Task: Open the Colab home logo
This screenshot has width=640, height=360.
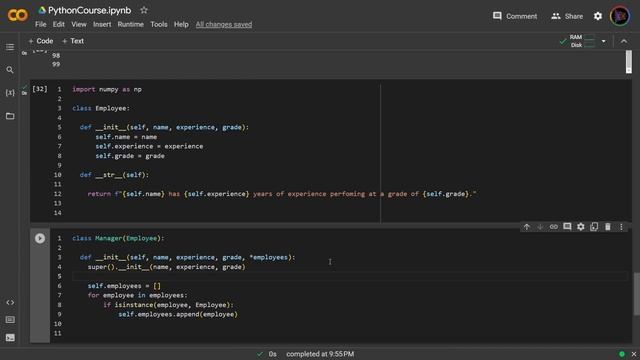Action: [x=18, y=16]
